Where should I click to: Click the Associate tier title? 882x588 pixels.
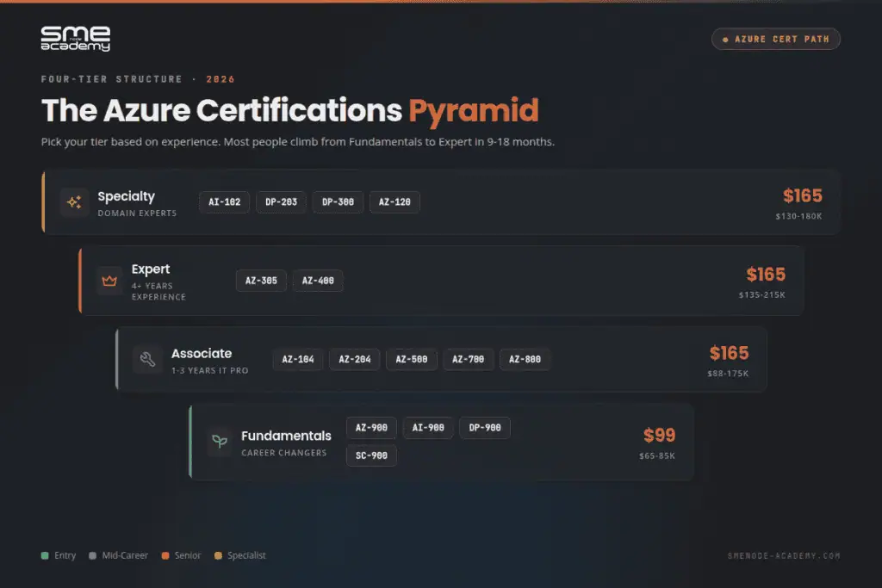(202, 354)
